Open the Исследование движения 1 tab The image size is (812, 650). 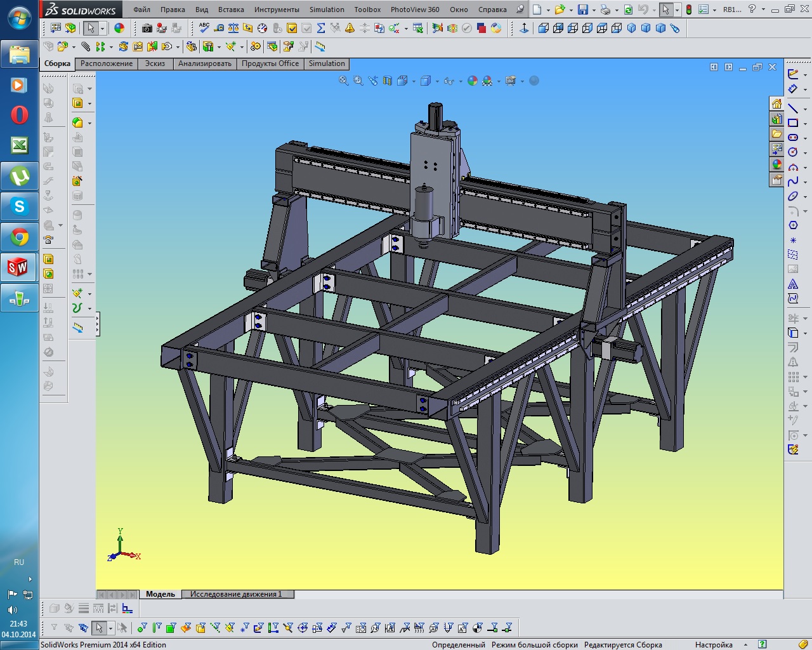[236, 594]
